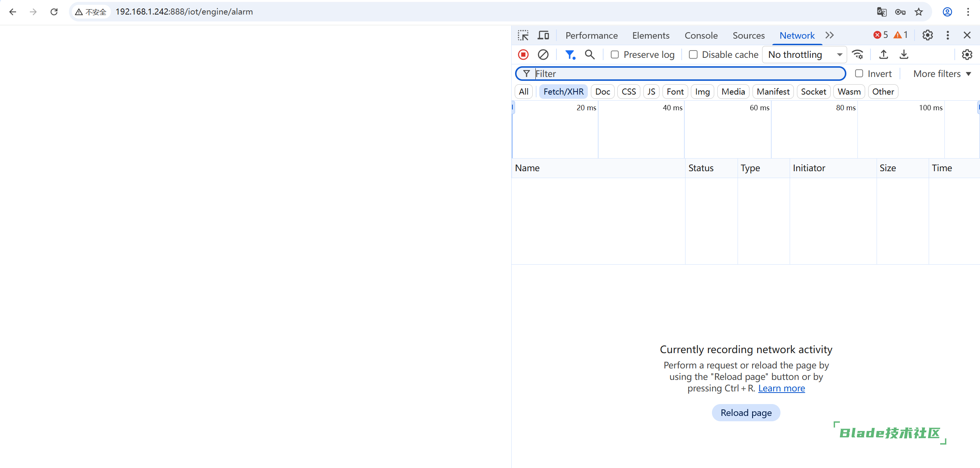
Task: Switch to the Console tab
Action: [x=701, y=35]
